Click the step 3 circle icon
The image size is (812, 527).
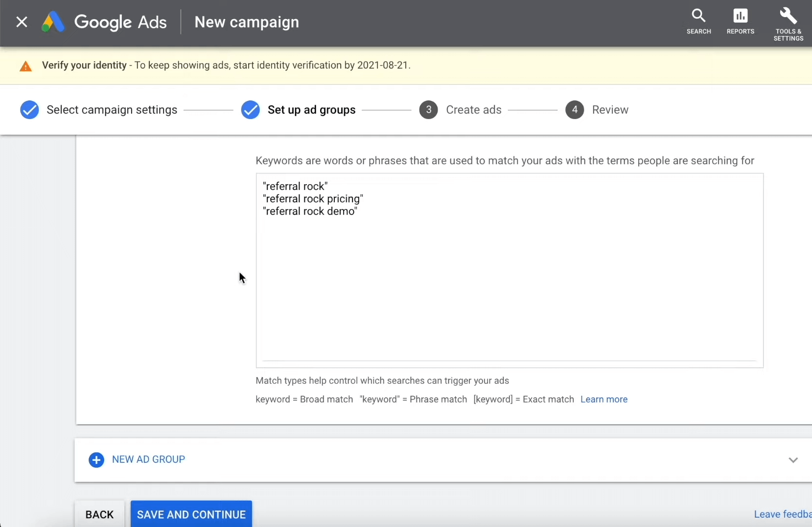click(428, 110)
